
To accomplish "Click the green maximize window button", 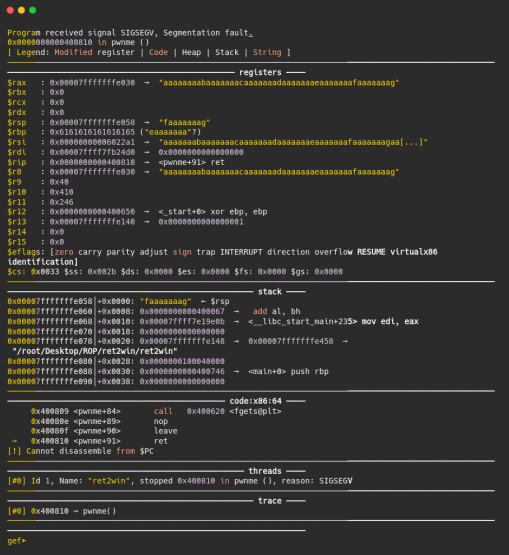I will [33, 10].
